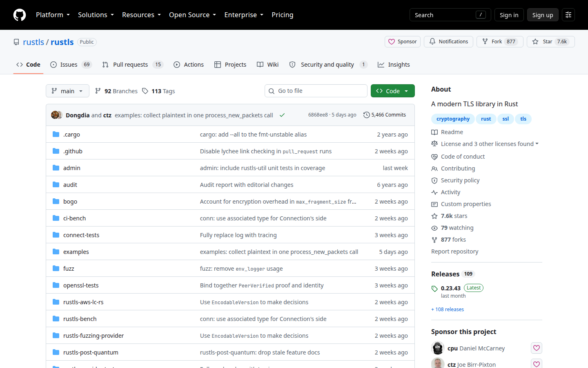Click the fuzz folder icon
The width and height of the screenshot is (588, 368).
click(56, 268)
